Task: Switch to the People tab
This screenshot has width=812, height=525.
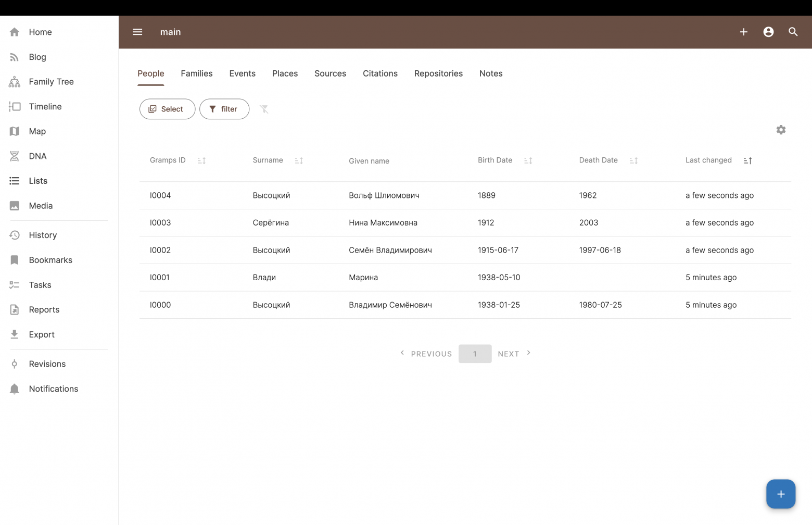Action: (151, 73)
